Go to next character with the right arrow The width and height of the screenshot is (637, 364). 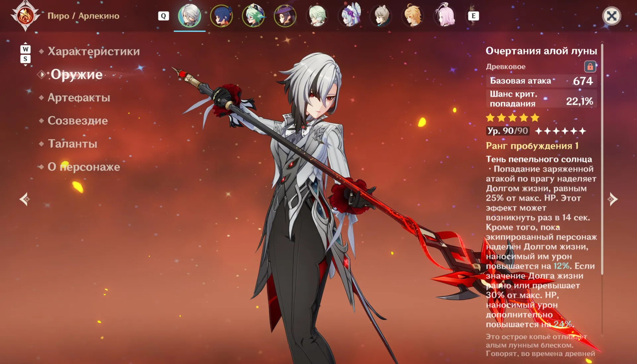pyautogui.click(x=612, y=199)
